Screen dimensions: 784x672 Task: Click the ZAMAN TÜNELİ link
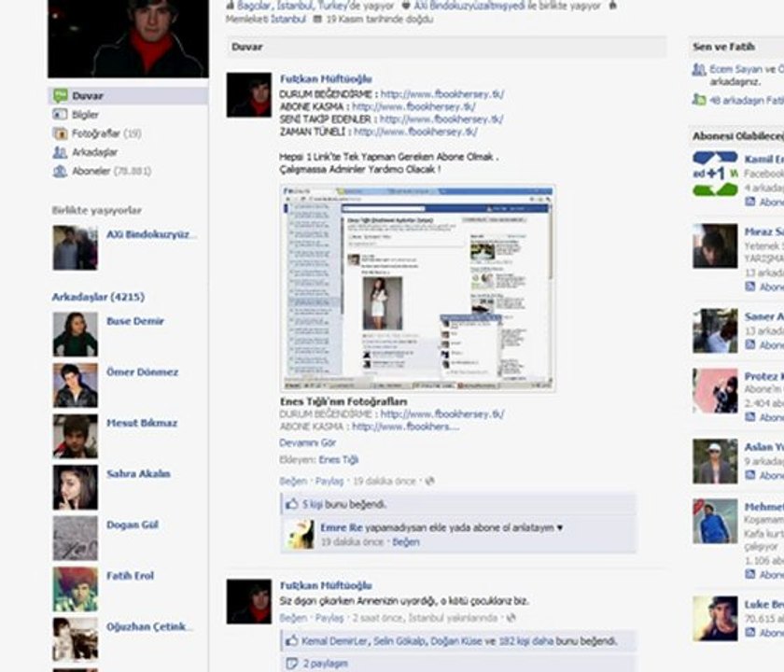pos(415,132)
